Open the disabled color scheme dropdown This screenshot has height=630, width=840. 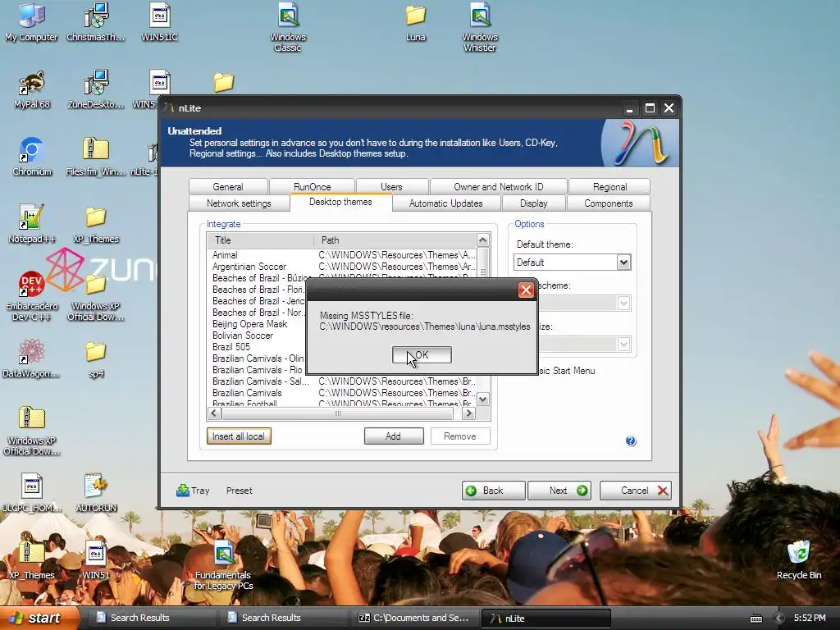623,304
